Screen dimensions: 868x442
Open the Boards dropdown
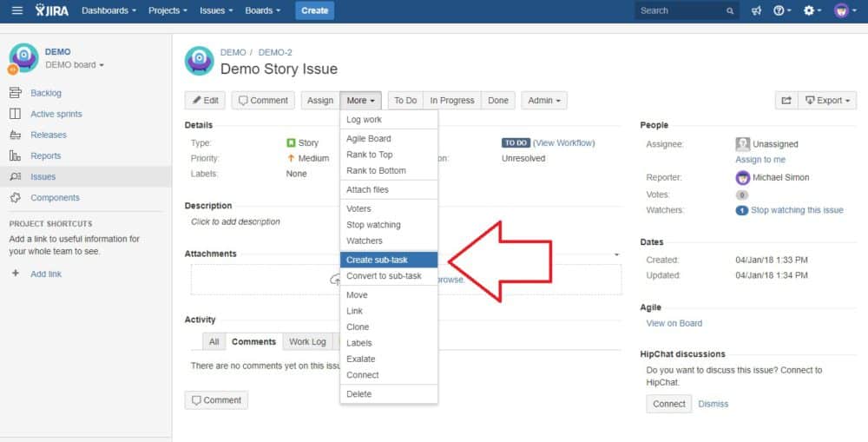click(x=263, y=10)
